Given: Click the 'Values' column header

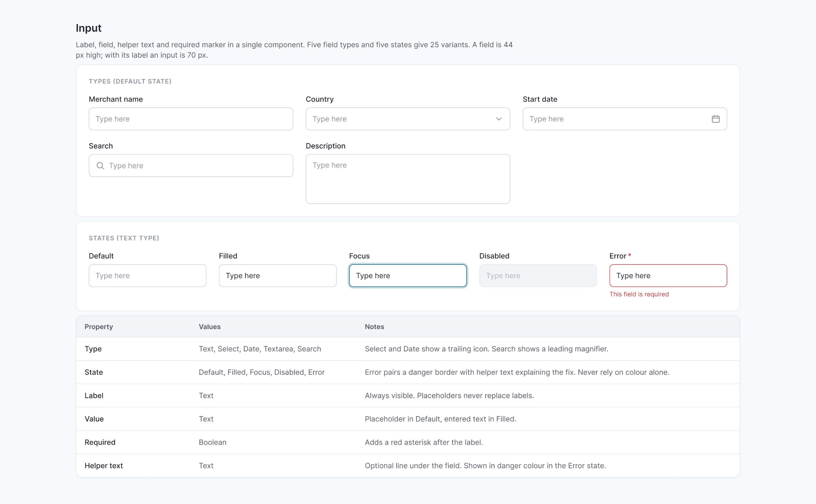Looking at the screenshot, I should (x=210, y=327).
